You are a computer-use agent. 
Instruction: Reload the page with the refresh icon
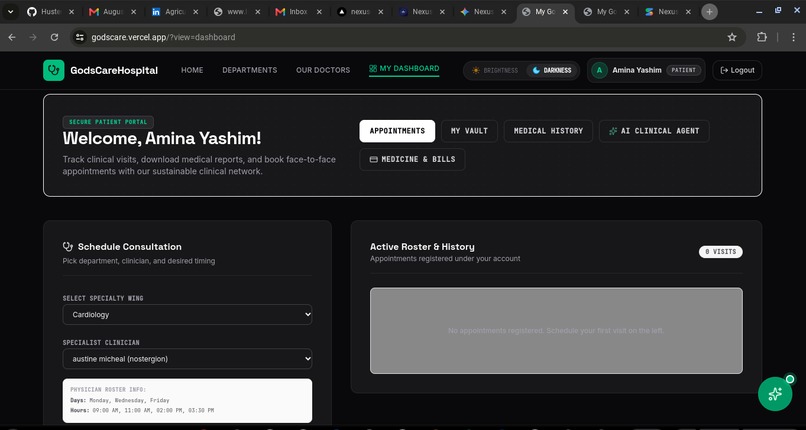coord(54,37)
